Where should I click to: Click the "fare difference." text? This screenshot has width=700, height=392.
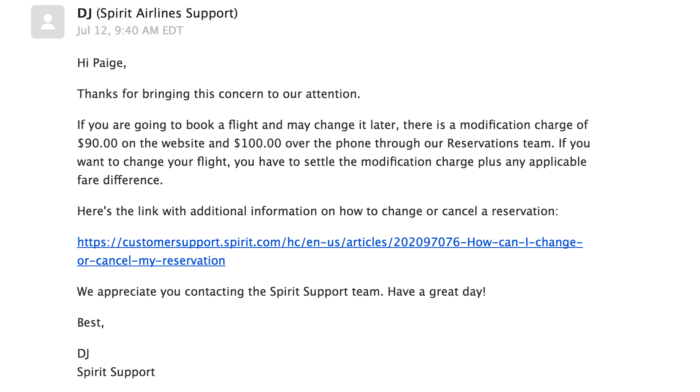120,180
